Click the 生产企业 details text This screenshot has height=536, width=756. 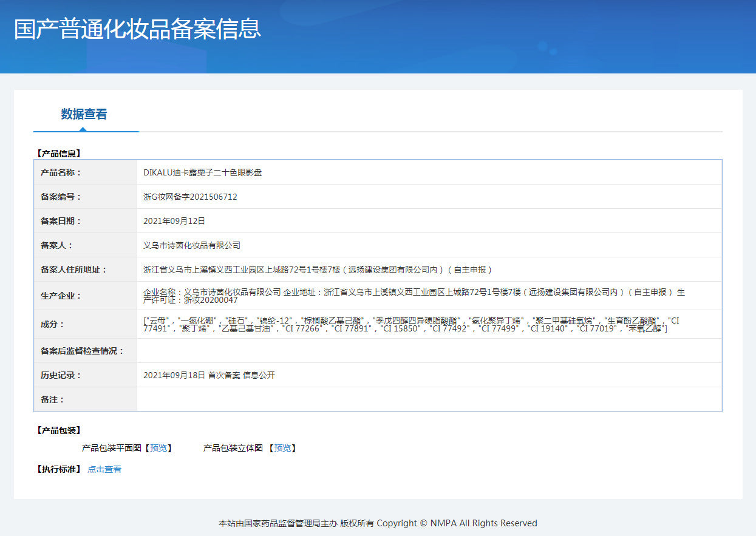click(x=413, y=296)
